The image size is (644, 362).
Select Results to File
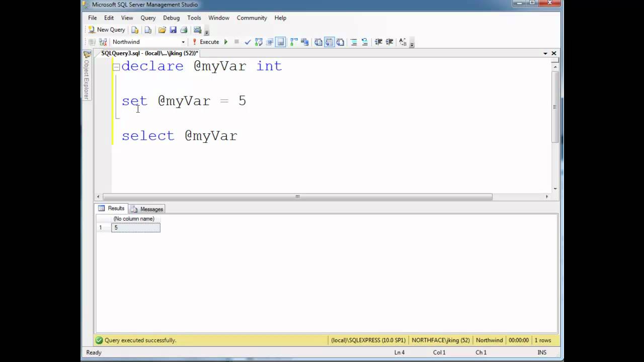tap(341, 42)
